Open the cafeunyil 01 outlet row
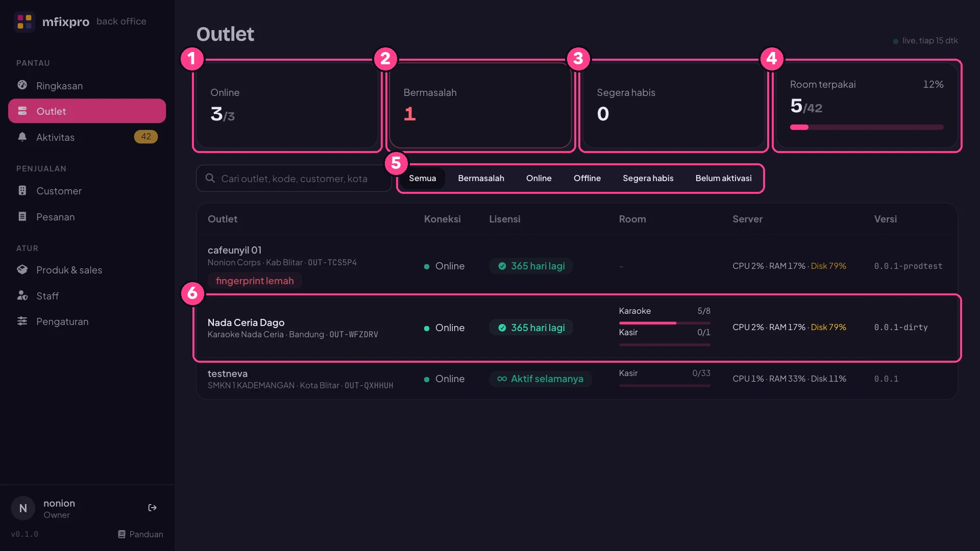The image size is (980, 551). tap(577, 265)
